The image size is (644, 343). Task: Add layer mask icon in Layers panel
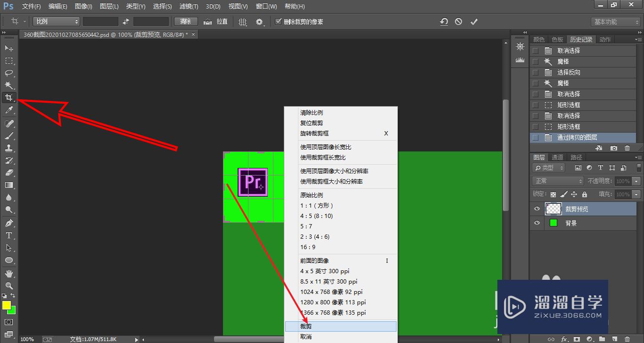click(576, 339)
